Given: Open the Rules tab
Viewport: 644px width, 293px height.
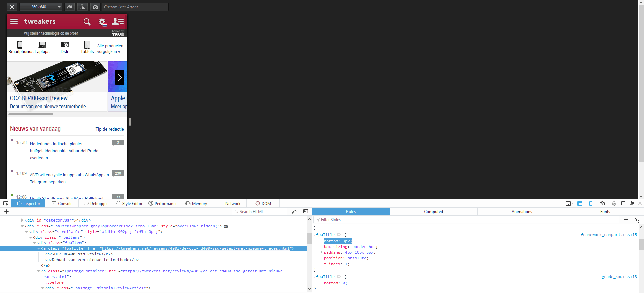Looking at the screenshot, I should [x=351, y=212].
